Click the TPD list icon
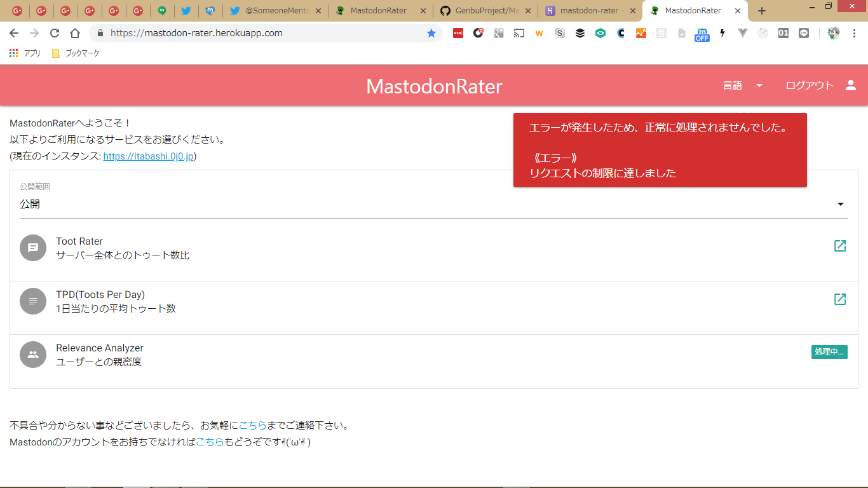Image resolution: width=868 pixels, height=488 pixels. [x=33, y=301]
